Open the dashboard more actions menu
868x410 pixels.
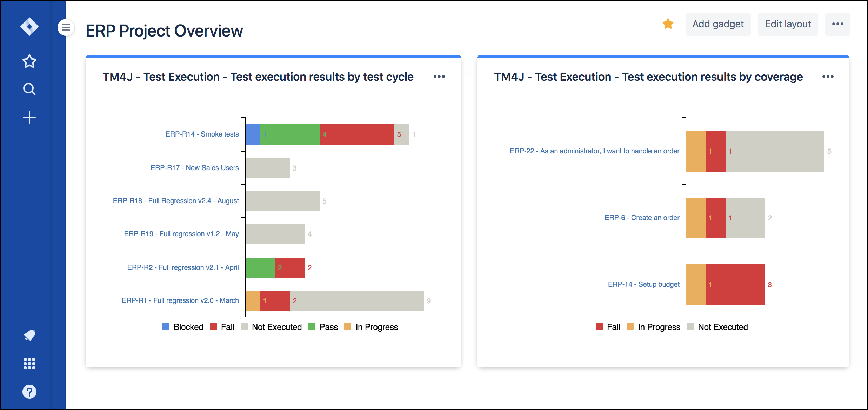coord(838,24)
